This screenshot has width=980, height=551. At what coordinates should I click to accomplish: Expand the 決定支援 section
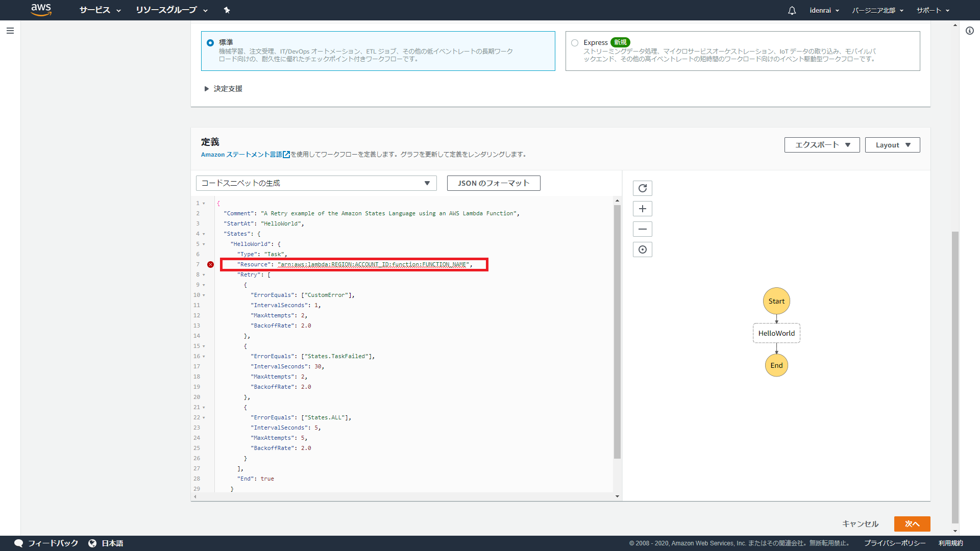click(x=223, y=89)
